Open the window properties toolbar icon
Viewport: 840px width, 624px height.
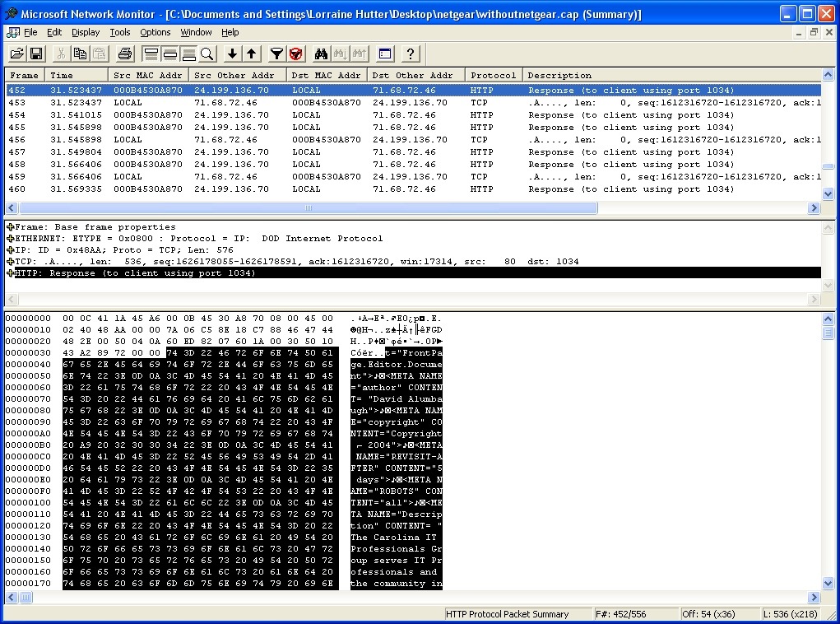[x=385, y=54]
